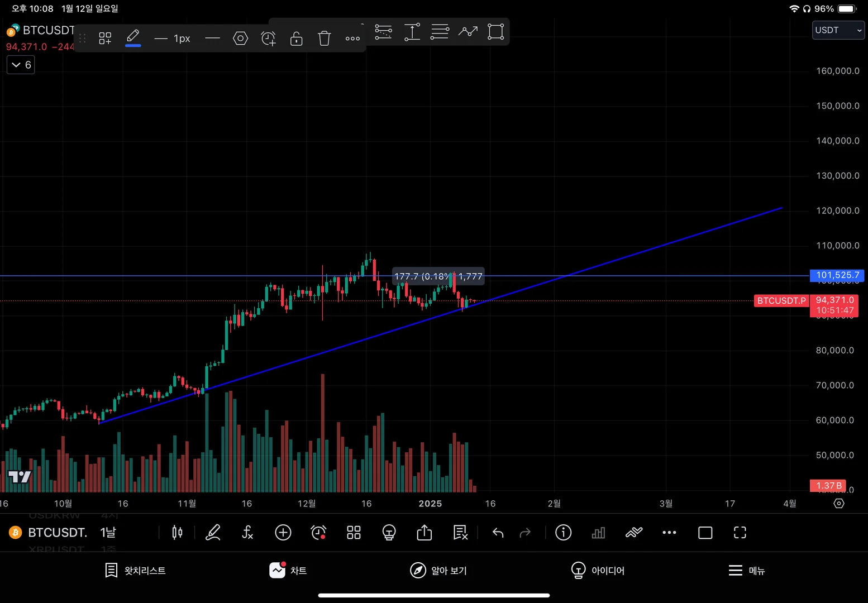Open symbol info icon

pyautogui.click(x=564, y=533)
